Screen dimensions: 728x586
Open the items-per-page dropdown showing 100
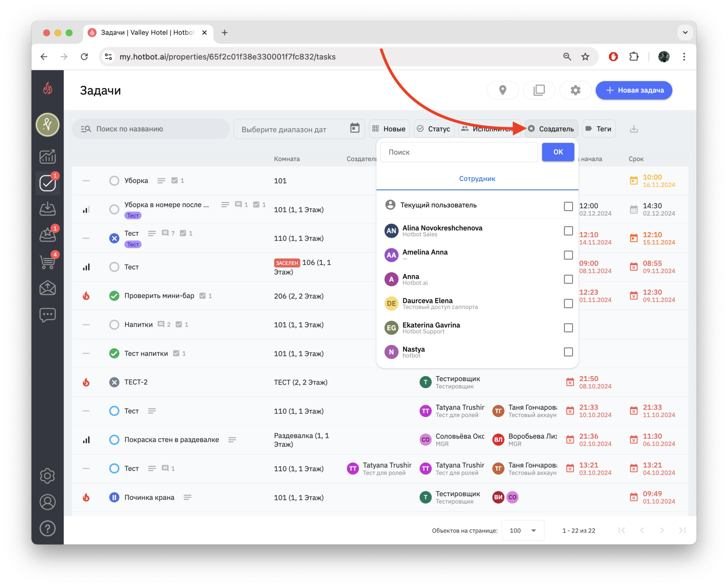coord(523,530)
